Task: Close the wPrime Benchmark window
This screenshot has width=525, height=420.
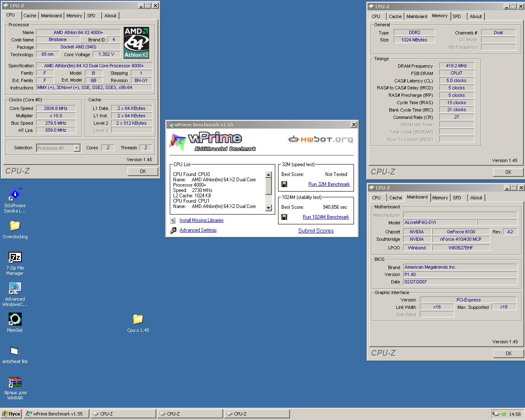Action: [x=354, y=125]
